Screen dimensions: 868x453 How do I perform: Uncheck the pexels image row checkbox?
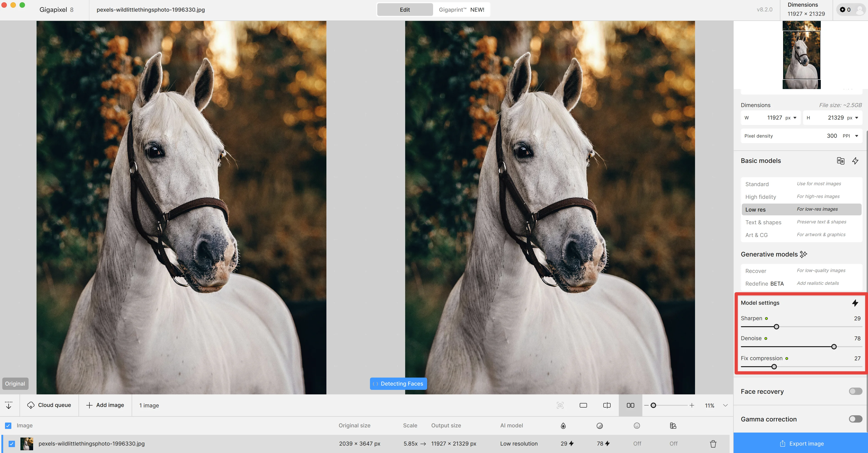click(x=12, y=443)
